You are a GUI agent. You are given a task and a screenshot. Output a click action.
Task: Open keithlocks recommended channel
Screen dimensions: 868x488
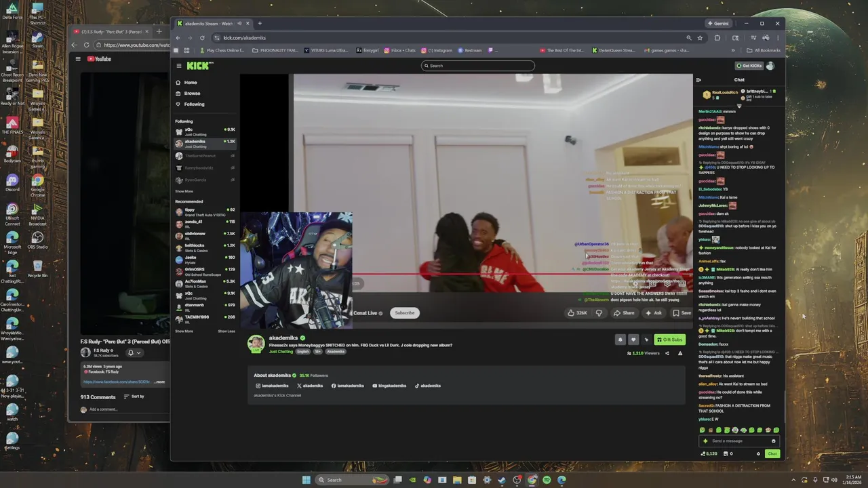(205, 247)
